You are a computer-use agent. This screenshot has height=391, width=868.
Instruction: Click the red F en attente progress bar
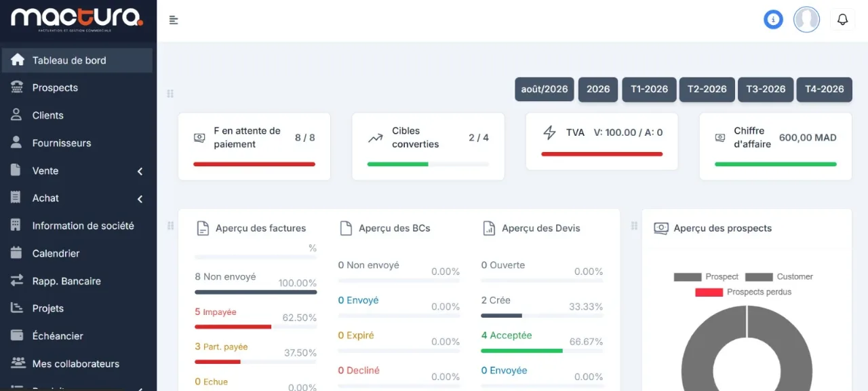click(254, 164)
